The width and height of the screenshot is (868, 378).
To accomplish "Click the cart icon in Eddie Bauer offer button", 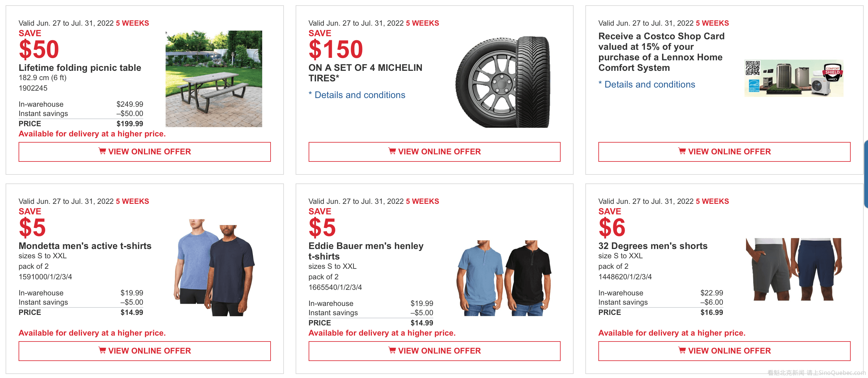I will point(392,350).
